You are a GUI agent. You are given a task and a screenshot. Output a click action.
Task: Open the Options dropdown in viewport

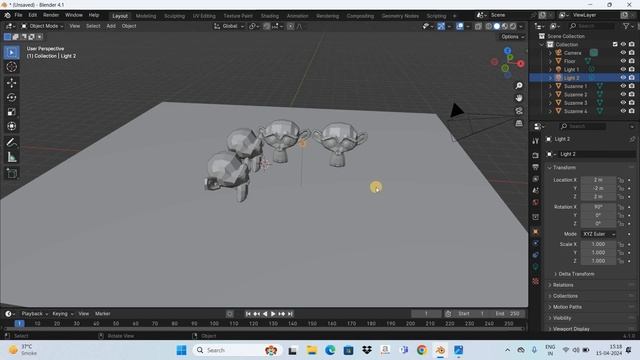(512, 37)
